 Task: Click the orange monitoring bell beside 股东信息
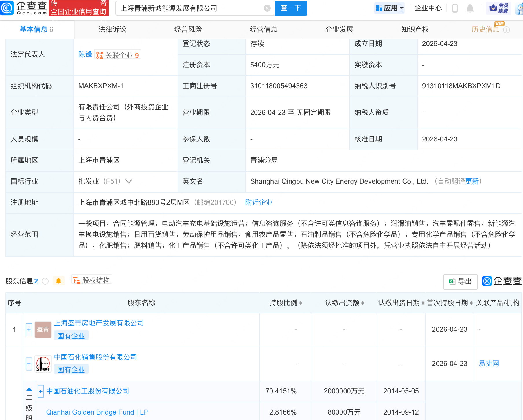click(59, 280)
